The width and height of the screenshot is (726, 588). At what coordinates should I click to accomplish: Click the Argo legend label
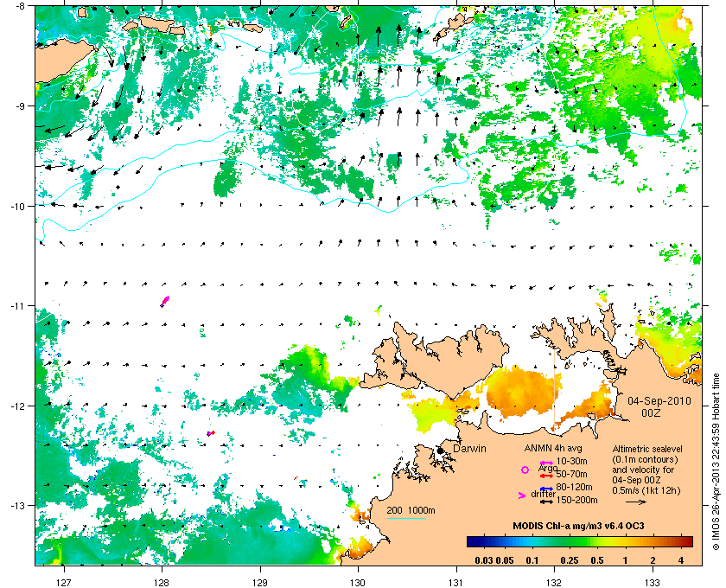click(547, 468)
